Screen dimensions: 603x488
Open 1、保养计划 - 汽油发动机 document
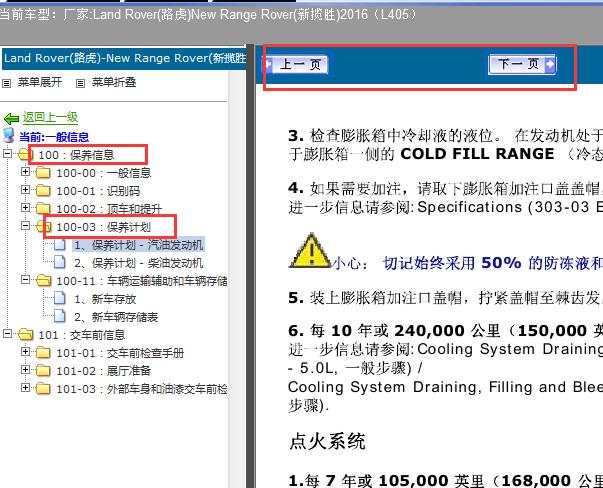click(x=138, y=245)
